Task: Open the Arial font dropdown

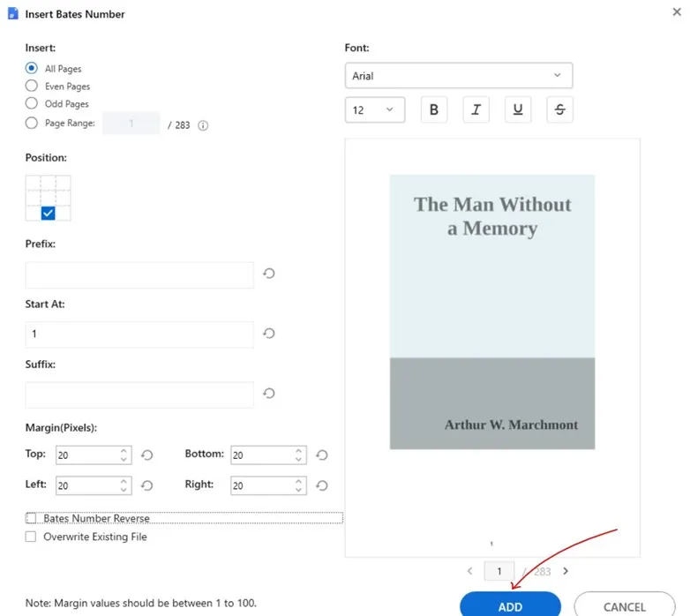Action: [458, 76]
